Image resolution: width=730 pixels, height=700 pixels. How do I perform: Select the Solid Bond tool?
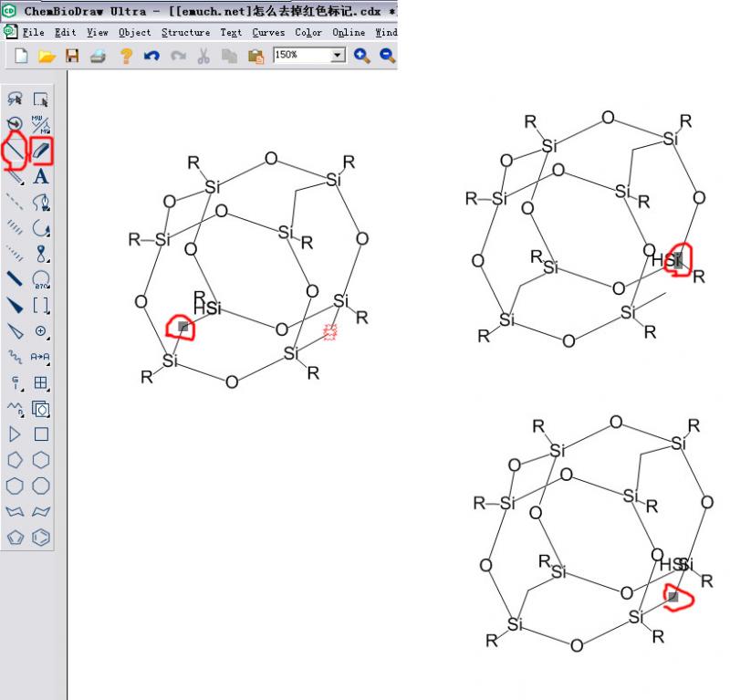[x=15, y=151]
